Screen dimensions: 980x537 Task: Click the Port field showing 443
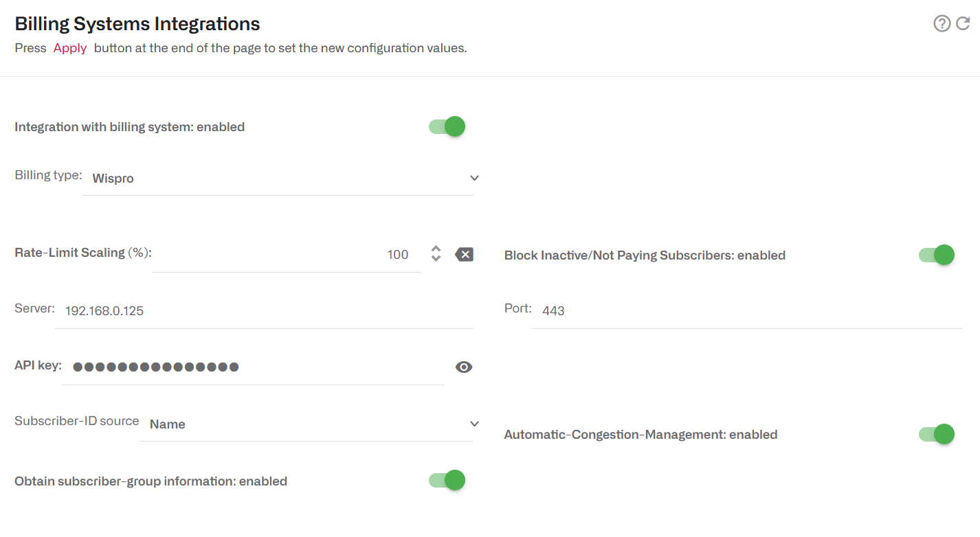click(x=747, y=311)
